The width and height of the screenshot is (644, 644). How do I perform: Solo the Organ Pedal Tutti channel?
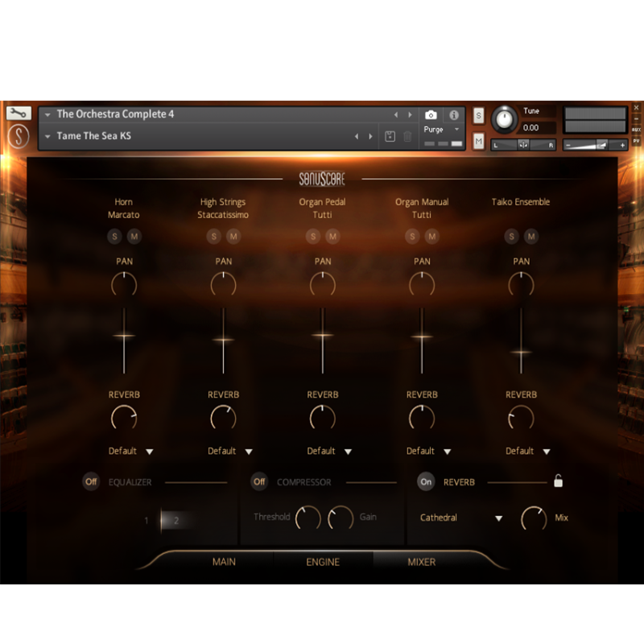point(313,237)
